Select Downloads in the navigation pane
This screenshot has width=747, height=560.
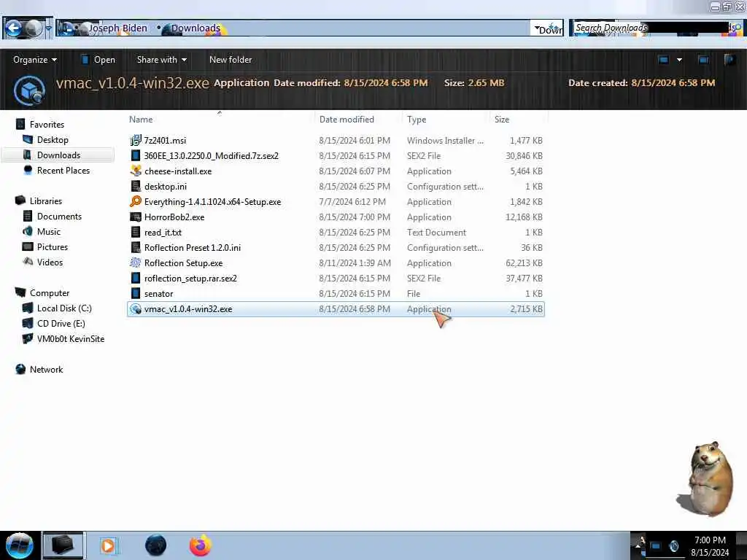pyautogui.click(x=58, y=155)
